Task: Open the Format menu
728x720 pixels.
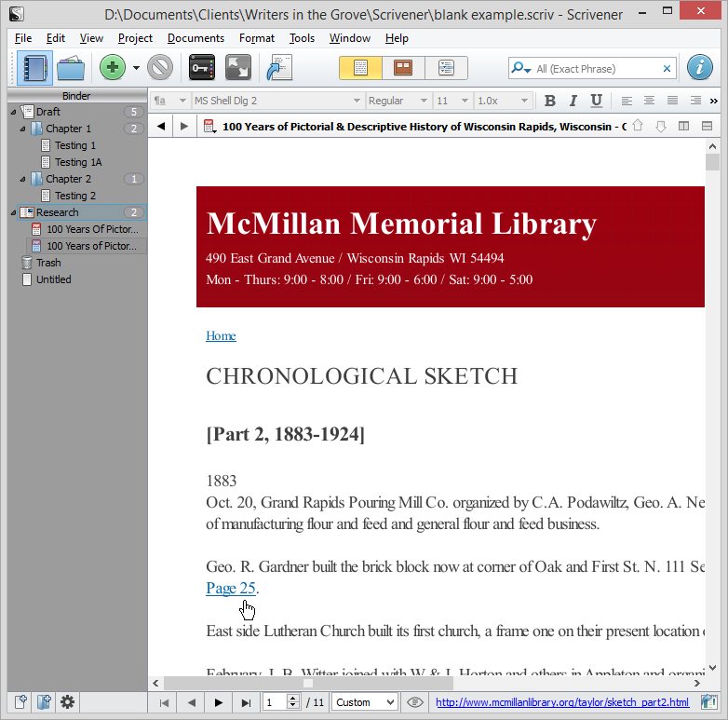Action: click(256, 38)
